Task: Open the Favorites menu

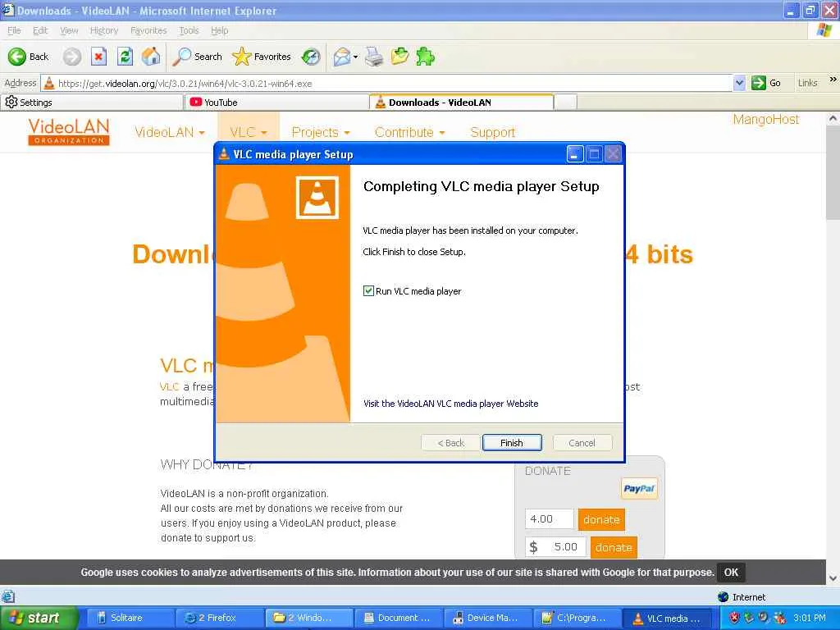Action: tap(148, 30)
